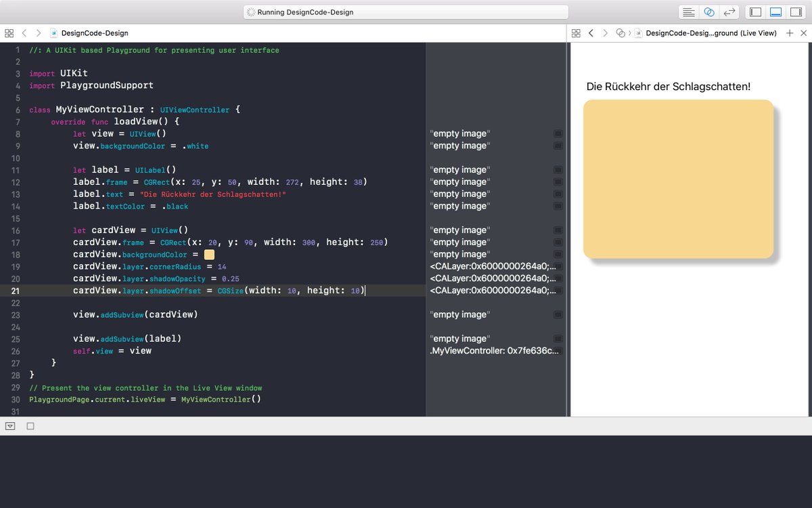Click line number 30 in the gutter
The width and height of the screenshot is (812, 508).
(15, 400)
